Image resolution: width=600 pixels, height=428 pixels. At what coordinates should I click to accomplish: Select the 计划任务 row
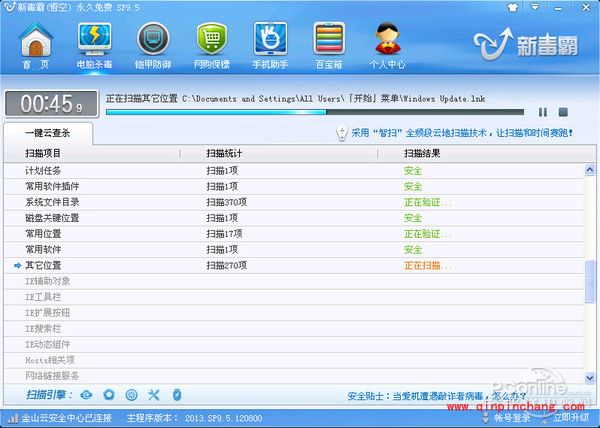[294, 171]
